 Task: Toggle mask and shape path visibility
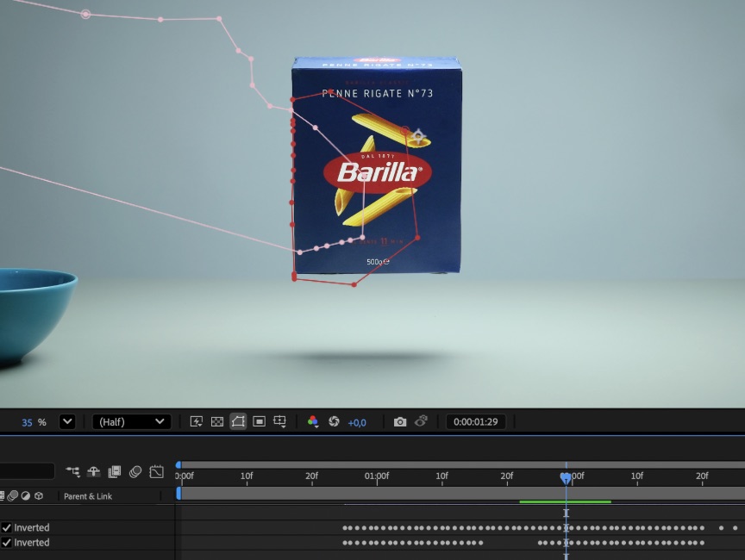(x=238, y=421)
